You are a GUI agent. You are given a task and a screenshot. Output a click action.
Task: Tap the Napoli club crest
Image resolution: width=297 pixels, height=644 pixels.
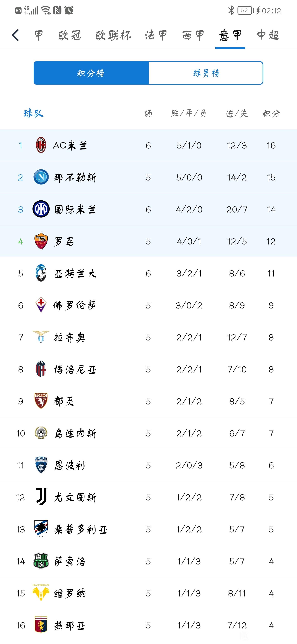coord(41,177)
